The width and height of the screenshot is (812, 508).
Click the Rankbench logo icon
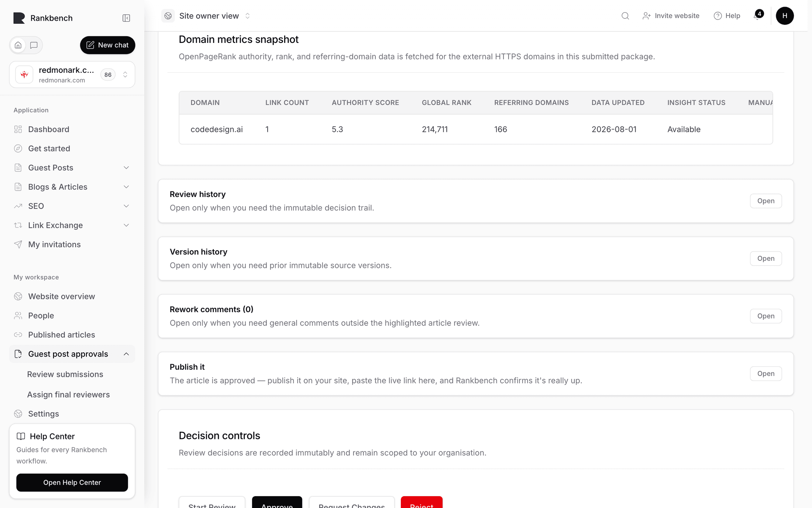19,18
